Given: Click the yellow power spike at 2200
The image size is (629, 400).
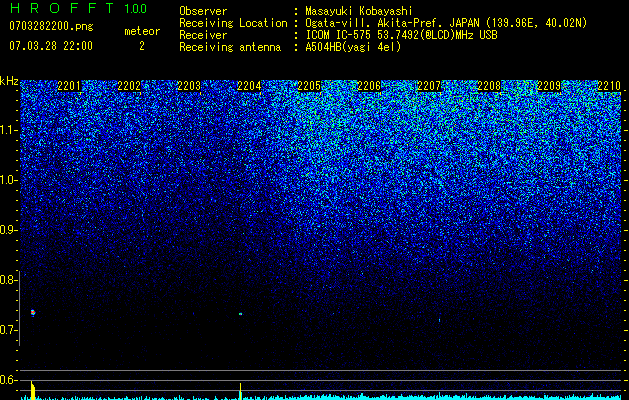Looking at the screenshot, I should pos(33,390).
